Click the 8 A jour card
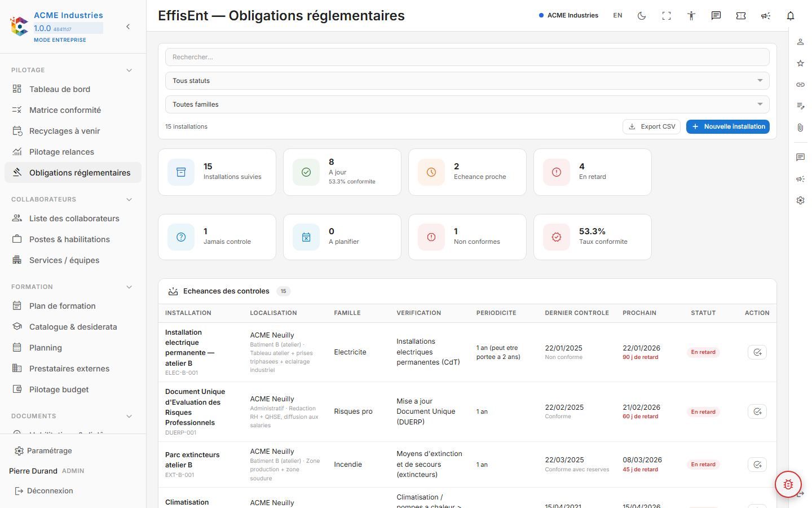This screenshot has height=508, width=812. (x=342, y=172)
